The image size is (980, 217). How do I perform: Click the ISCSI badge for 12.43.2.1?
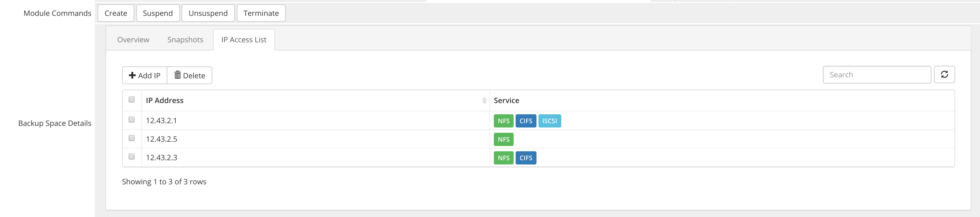tap(549, 121)
